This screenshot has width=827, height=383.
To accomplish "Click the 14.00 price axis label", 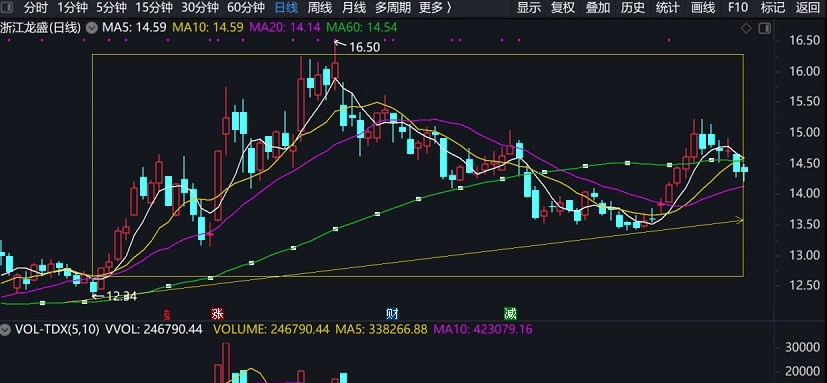I will coord(804,194).
